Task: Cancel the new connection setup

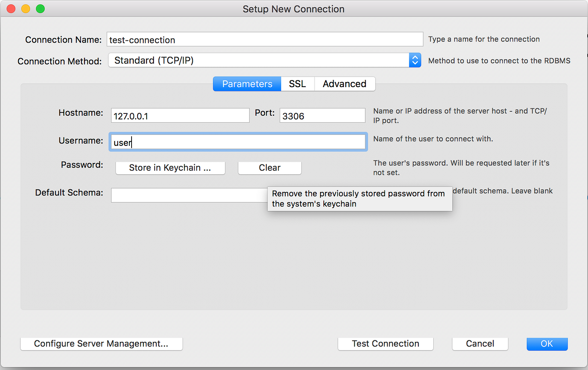Action: pos(480,344)
